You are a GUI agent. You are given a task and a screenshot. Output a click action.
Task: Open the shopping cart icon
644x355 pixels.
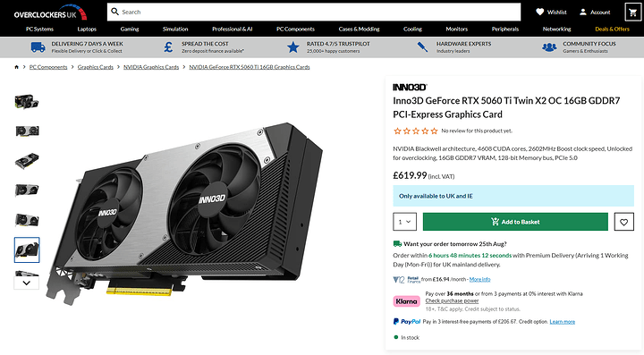pyautogui.click(x=632, y=12)
